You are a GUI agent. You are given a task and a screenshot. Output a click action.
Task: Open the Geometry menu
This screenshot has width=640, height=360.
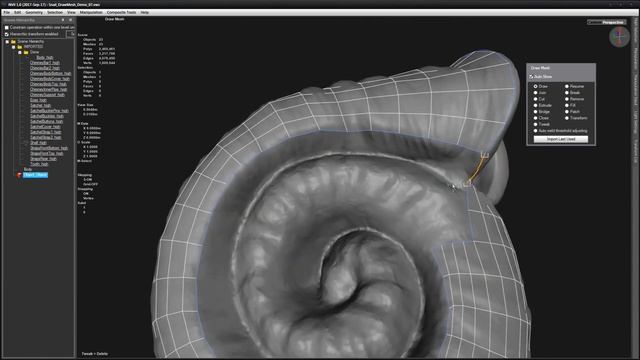[x=34, y=12]
